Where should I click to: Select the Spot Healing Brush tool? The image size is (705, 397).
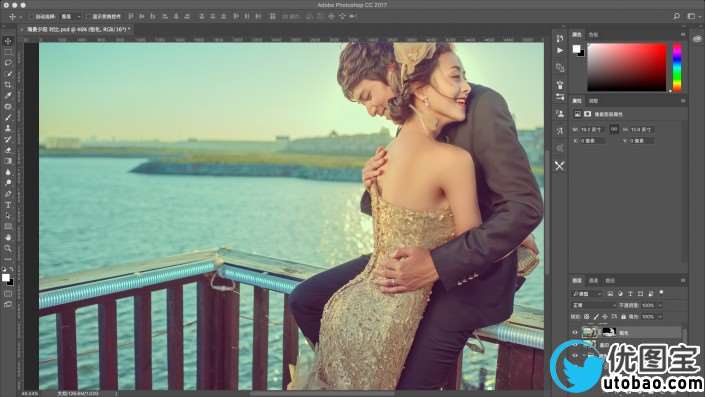[x=8, y=107]
